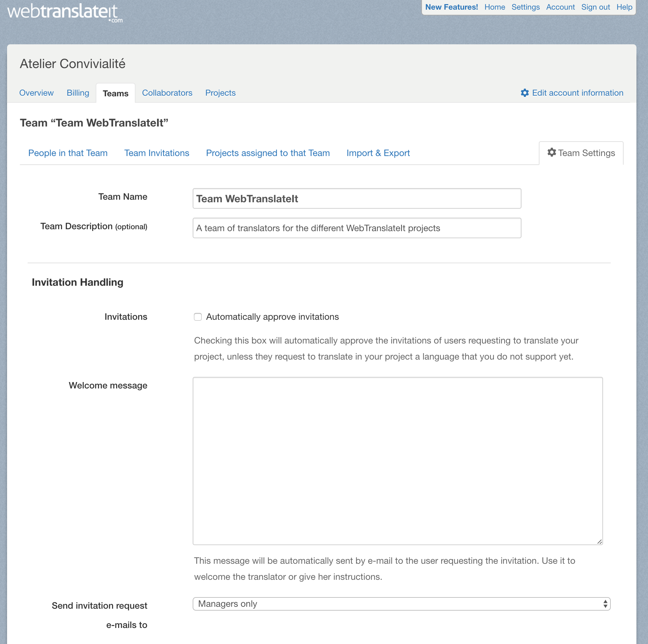
Task: Open the Collaborators tab
Action: click(x=167, y=93)
